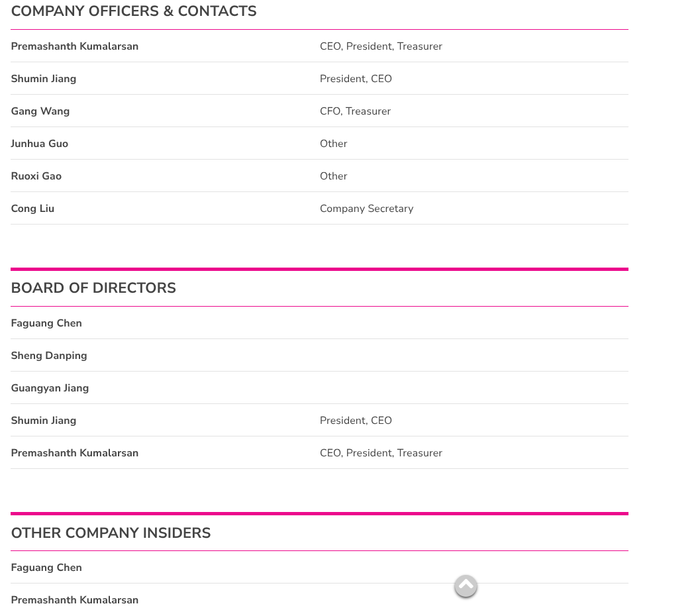Click the 'CFO, Treasurer' title text
Screen dimensions: 700x612
pyautogui.click(x=356, y=111)
